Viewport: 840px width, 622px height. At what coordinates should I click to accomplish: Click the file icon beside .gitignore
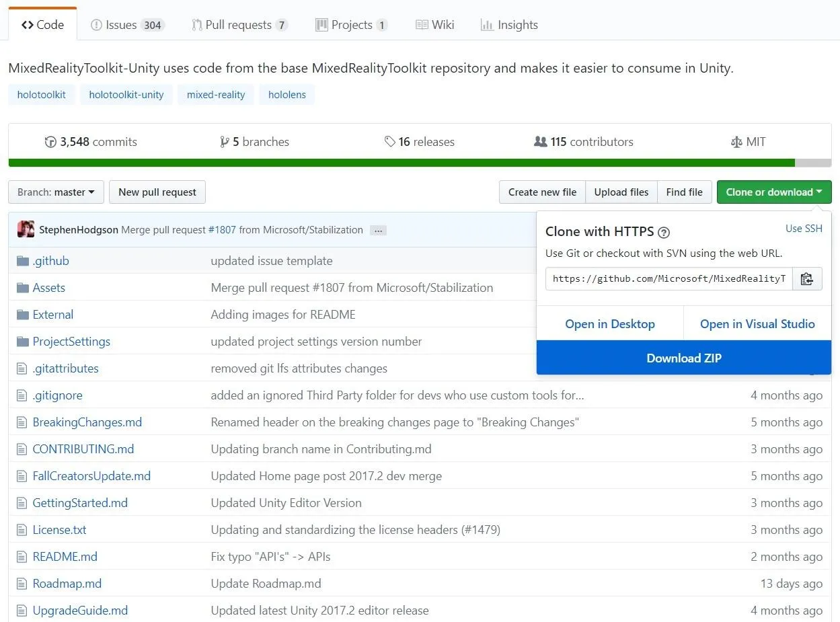click(x=22, y=395)
